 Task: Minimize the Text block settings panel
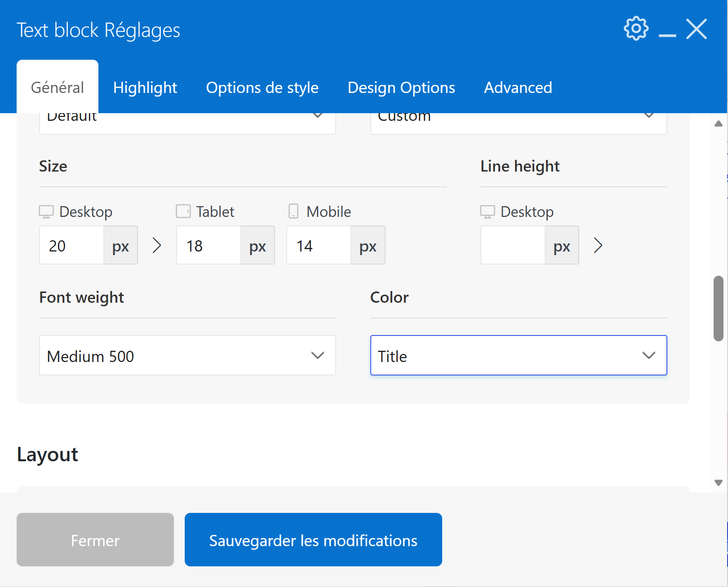667,35
